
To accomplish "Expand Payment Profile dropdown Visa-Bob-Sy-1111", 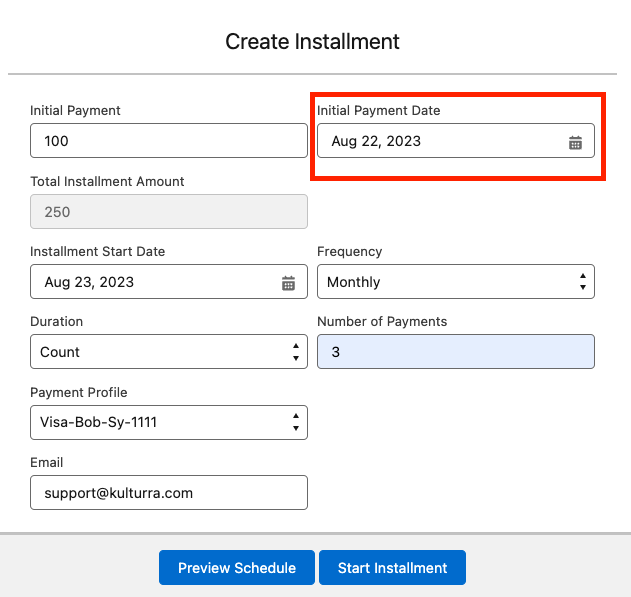I will point(168,422).
